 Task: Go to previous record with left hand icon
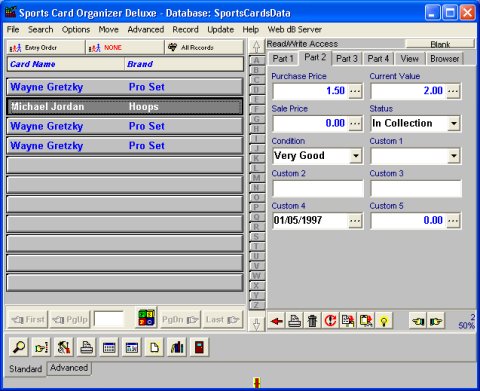[418, 321]
